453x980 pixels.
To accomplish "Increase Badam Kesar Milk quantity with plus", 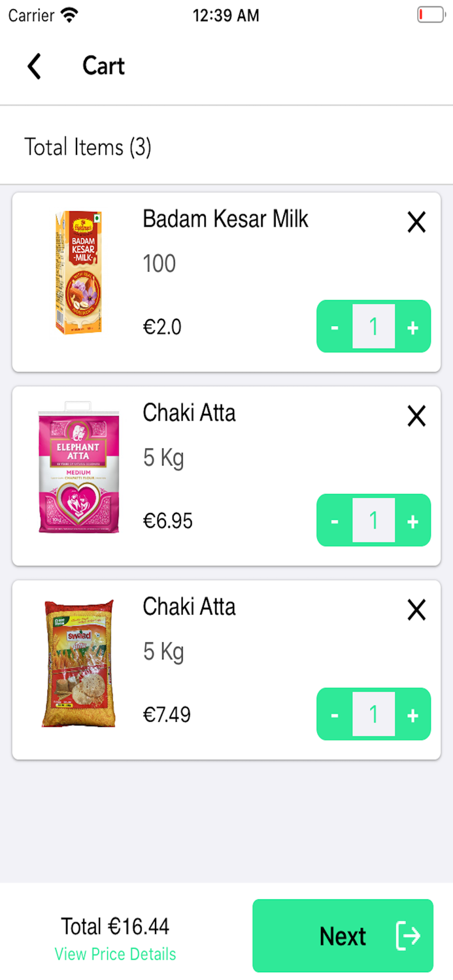I will (x=413, y=327).
